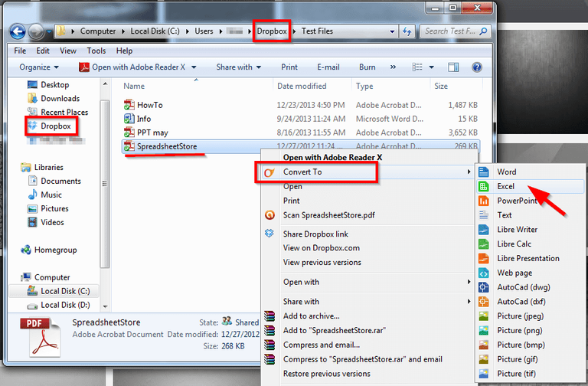
Task: Choose View on Dropbox.com
Action: point(322,248)
